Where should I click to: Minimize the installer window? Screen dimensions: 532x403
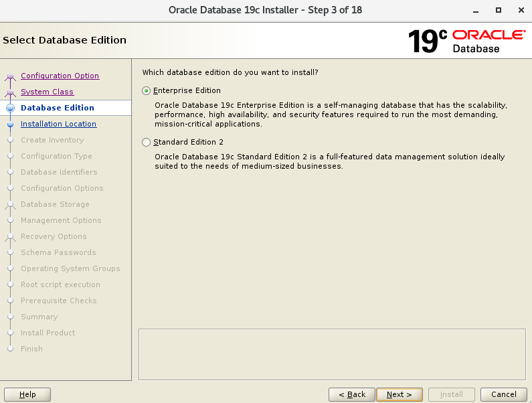click(476, 11)
